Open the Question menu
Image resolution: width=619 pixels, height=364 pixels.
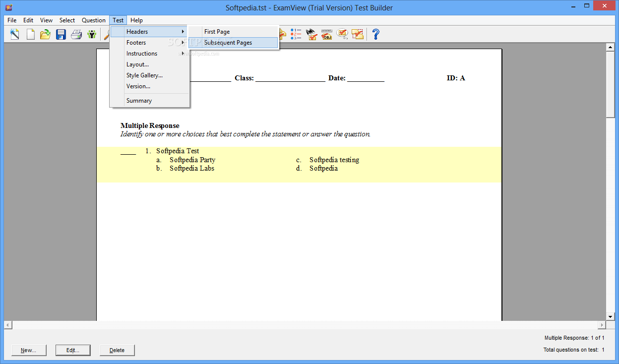pos(94,20)
